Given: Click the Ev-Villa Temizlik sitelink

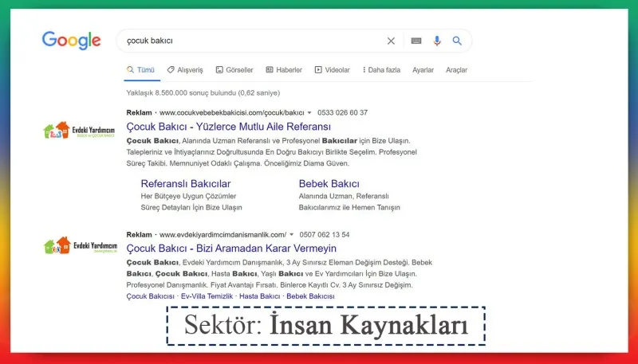Looking at the screenshot, I should (x=207, y=296).
